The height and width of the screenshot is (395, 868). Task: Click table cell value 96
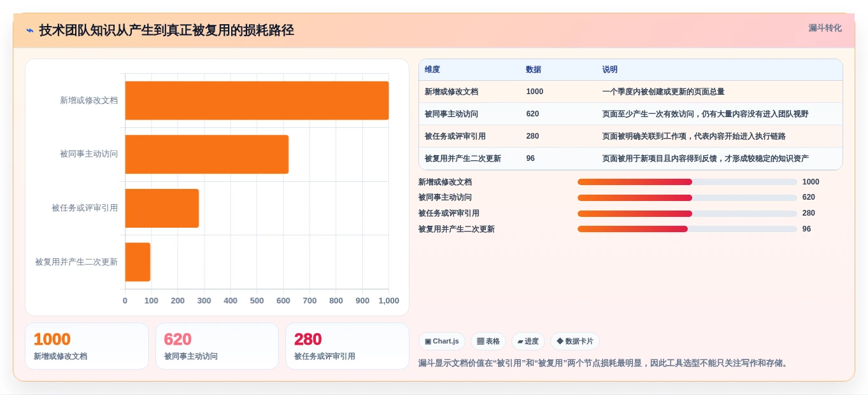530,158
